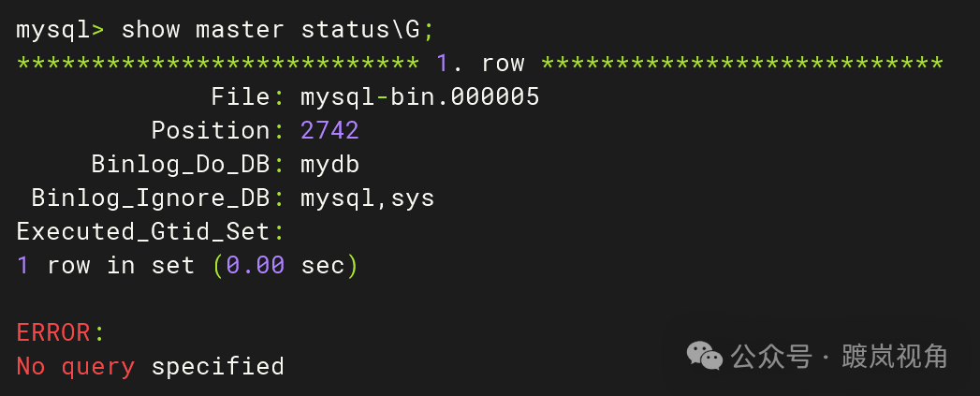The height and width of the screenshot is (396, 980).
Task: Click the 公众号 watermark text
Action: pos(772,357)
